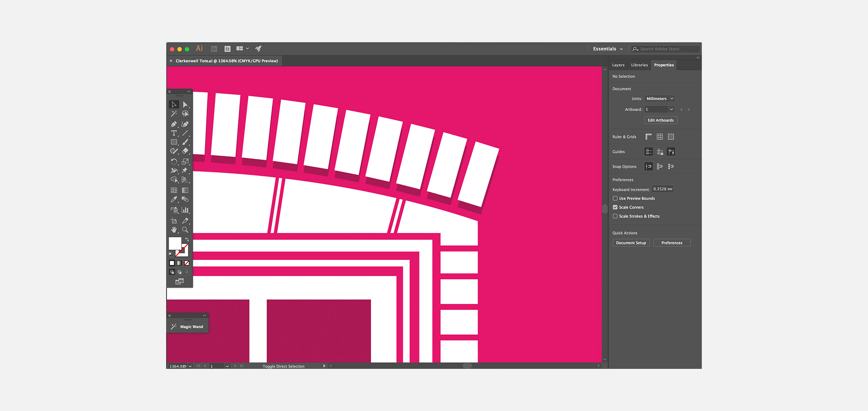The image size is (868, 411).
Task: Click the GPU performance rocket icon
Action: point(258,49)
